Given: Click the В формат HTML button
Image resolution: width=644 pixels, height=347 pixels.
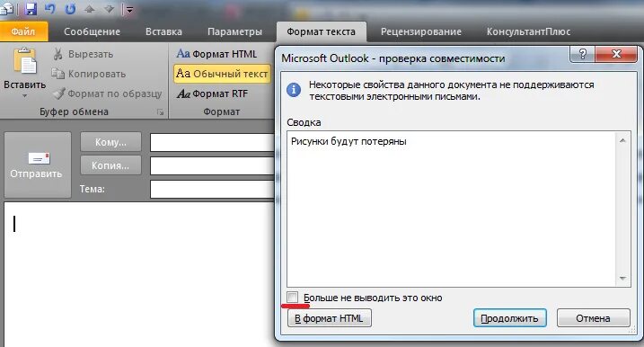Looking at the screenshot, I should pos(330,318).
